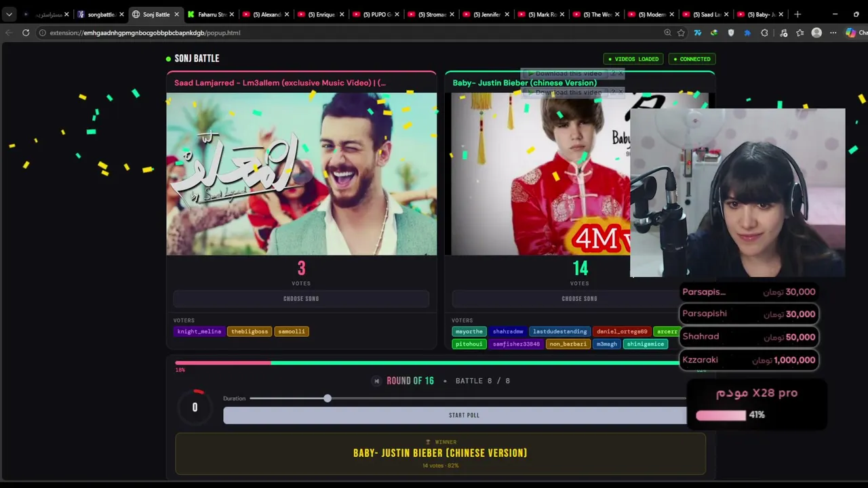This screenshot has height=488, width=868.
Task: Open the (5) Saad La YouTube tab
Action: coord(706,14)
